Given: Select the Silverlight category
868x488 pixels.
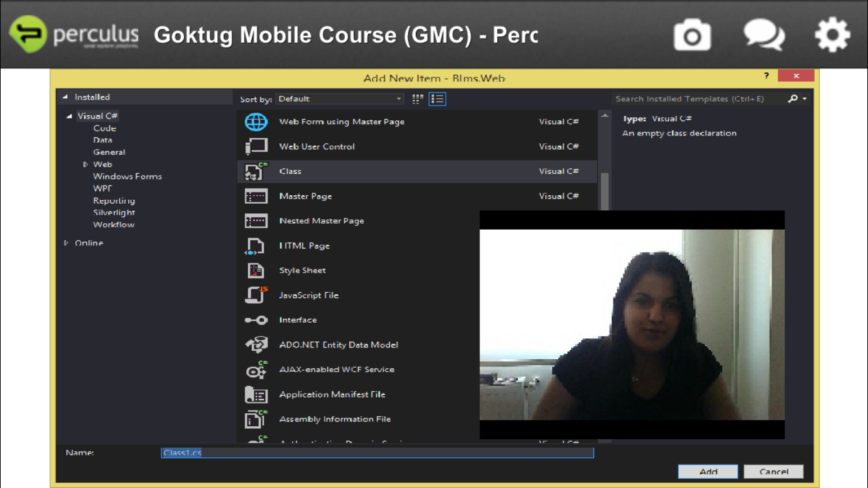Looking at the screenshot, I should tap(114, 213).
